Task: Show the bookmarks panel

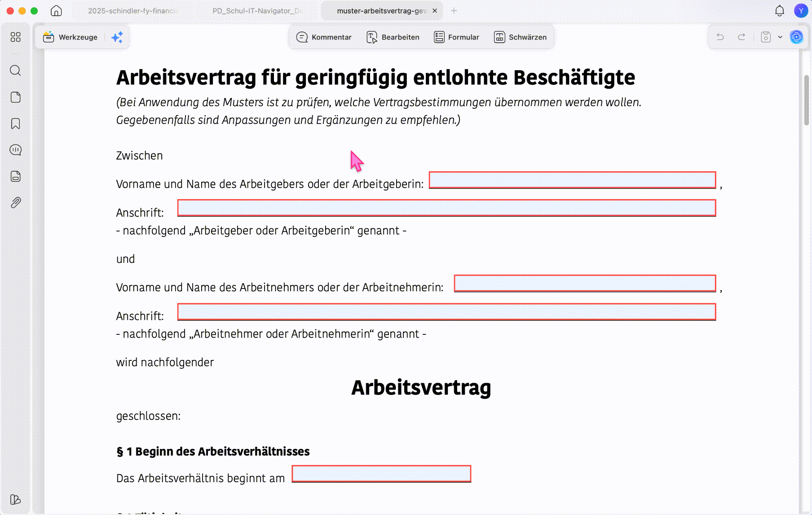Action: [x=16, y=124]
